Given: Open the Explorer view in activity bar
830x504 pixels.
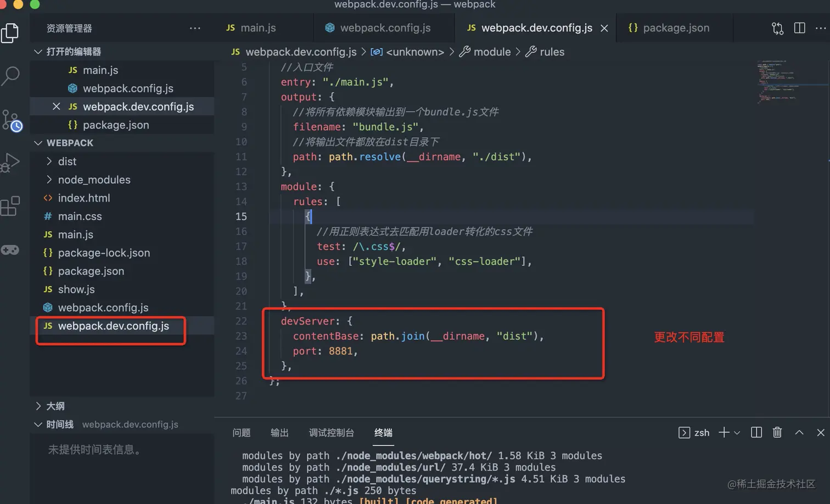Looking at the screenshot, I should click(10, 33).
